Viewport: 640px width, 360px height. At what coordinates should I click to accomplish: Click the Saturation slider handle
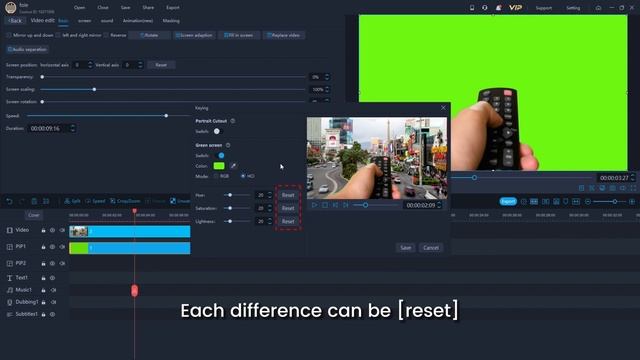230,208
